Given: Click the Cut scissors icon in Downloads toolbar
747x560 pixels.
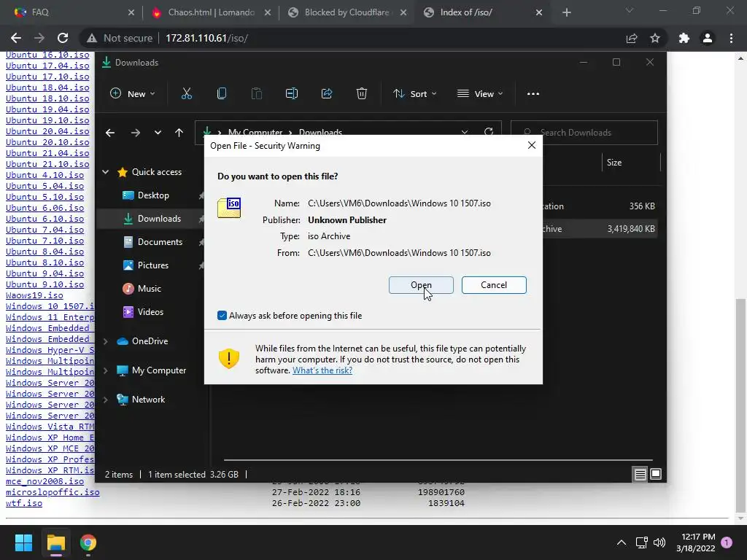Looking at the screenshot, I should click(186, 94).
